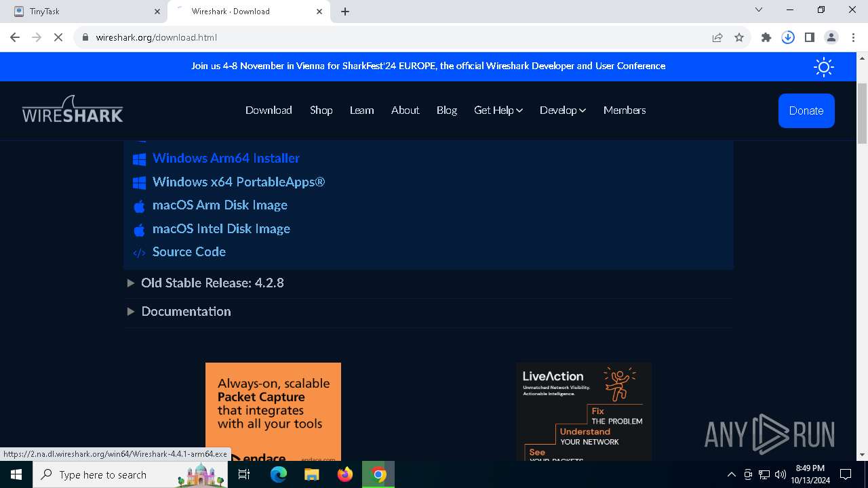View site information lock icon
The height and width of the screenshot is (488, 868).
pyautogui.click(x=85, y=37)
